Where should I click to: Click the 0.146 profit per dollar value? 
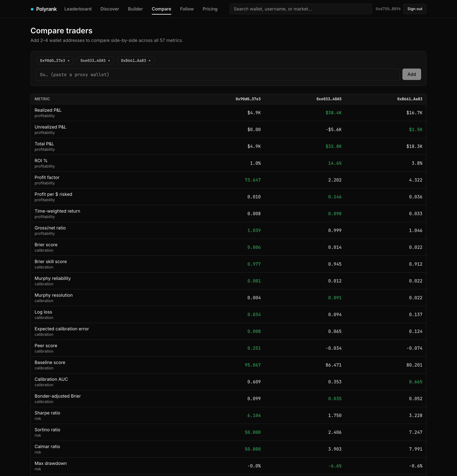(335, 197)
